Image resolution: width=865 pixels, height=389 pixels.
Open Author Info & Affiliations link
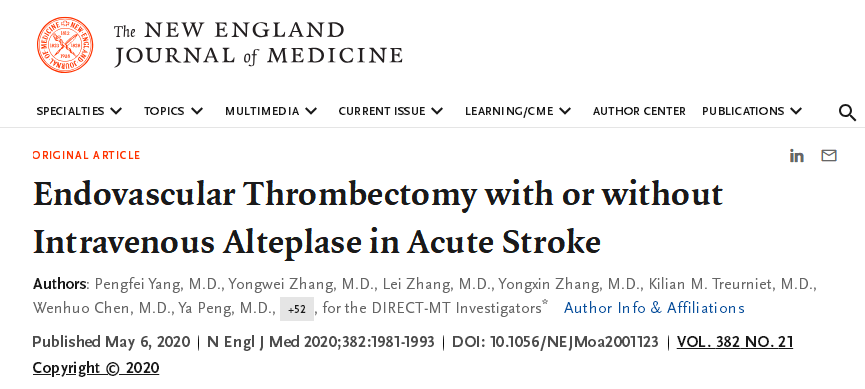(x=654, y=307)
